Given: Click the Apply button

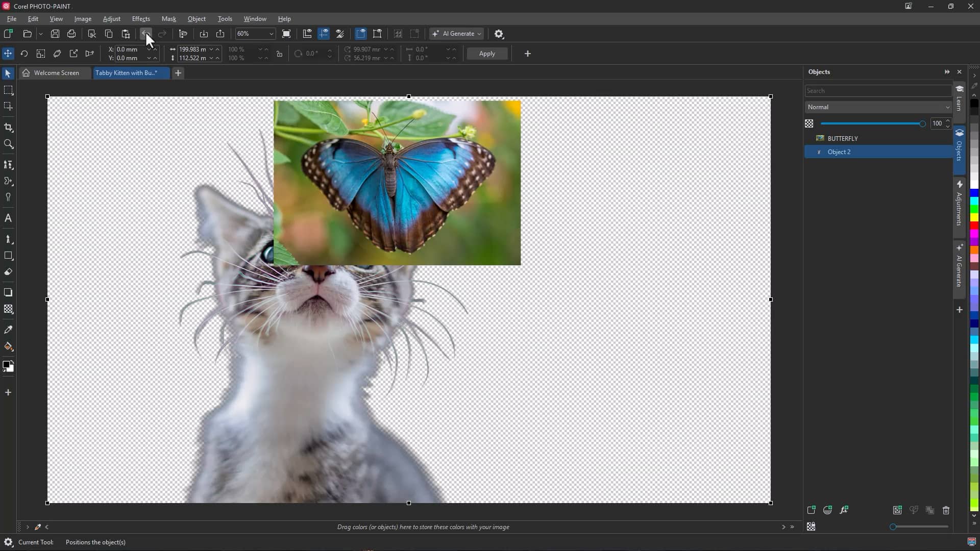Looking at the screenshot, I should (486, 54).
